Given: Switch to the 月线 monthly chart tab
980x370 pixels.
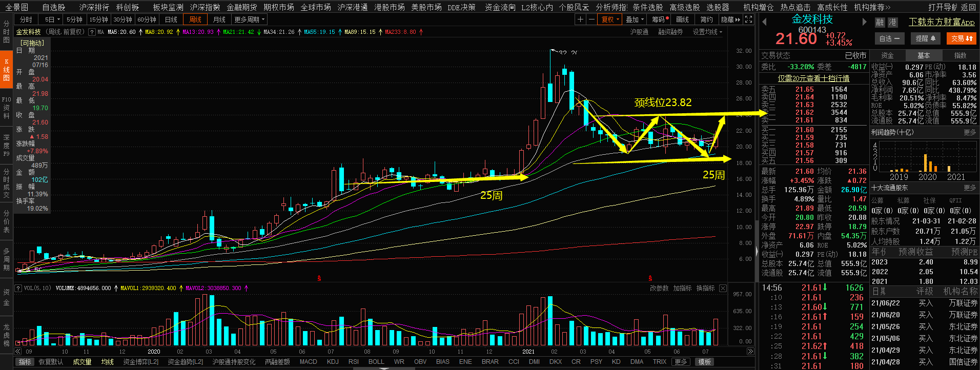Looking at the screenshot, I should pyautogui.click(x=219, y=19).
